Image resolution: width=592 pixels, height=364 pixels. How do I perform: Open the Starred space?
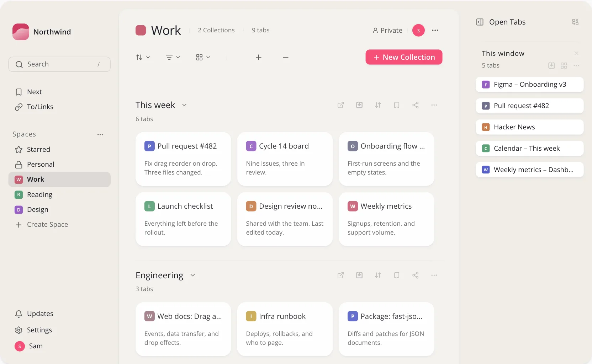(x=59, y=149)
